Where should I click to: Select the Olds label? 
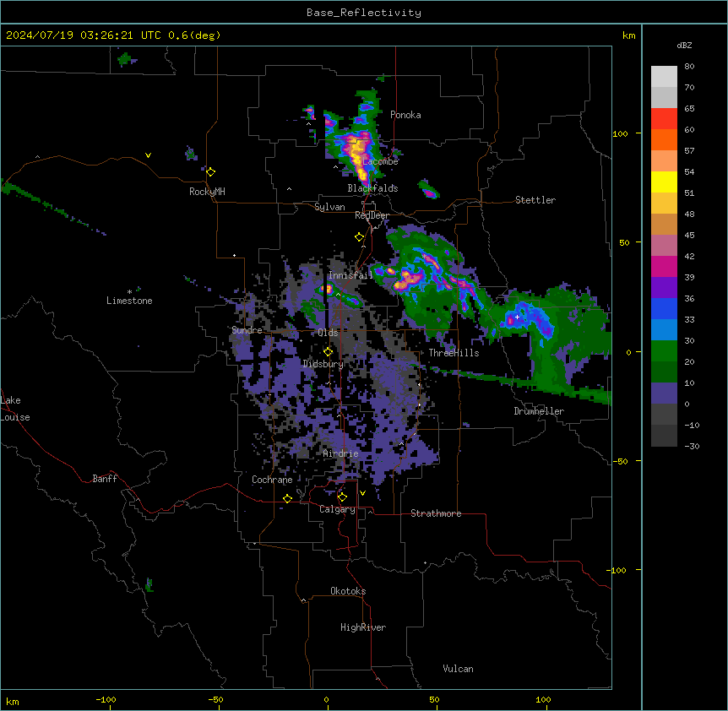click(328, 333)
